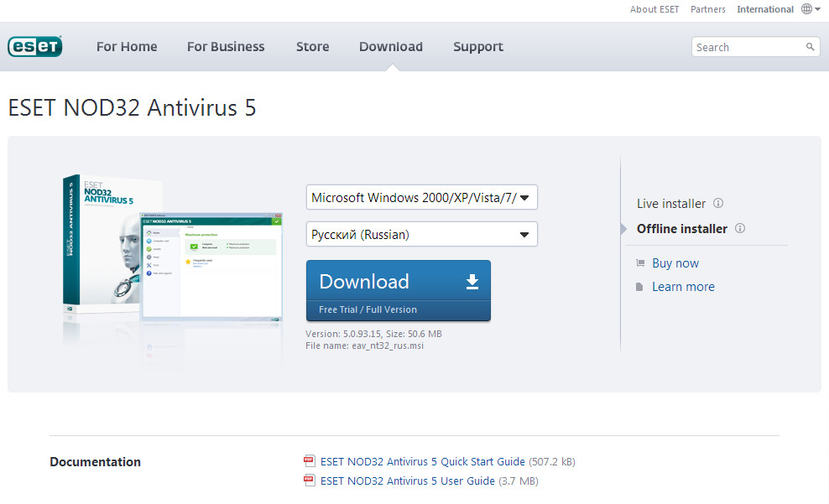Click the Version: 5.0.93.15, Size: 50.6 MB text
The height and width of the screenshot is (504, 829).
tap(373, 334)
